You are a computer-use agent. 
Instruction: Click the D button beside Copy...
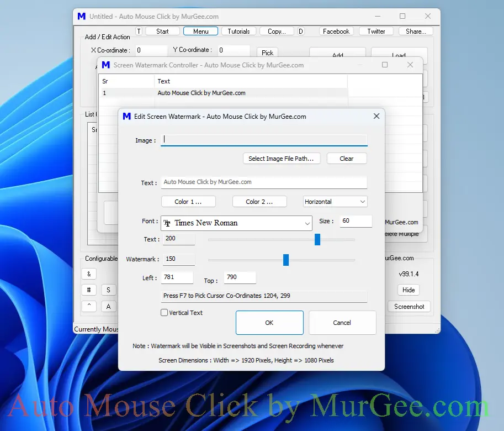301,31
